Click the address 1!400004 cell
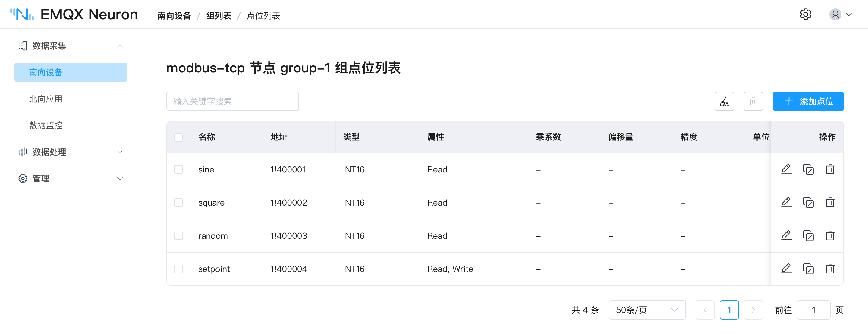 click(x=289, y=269)
